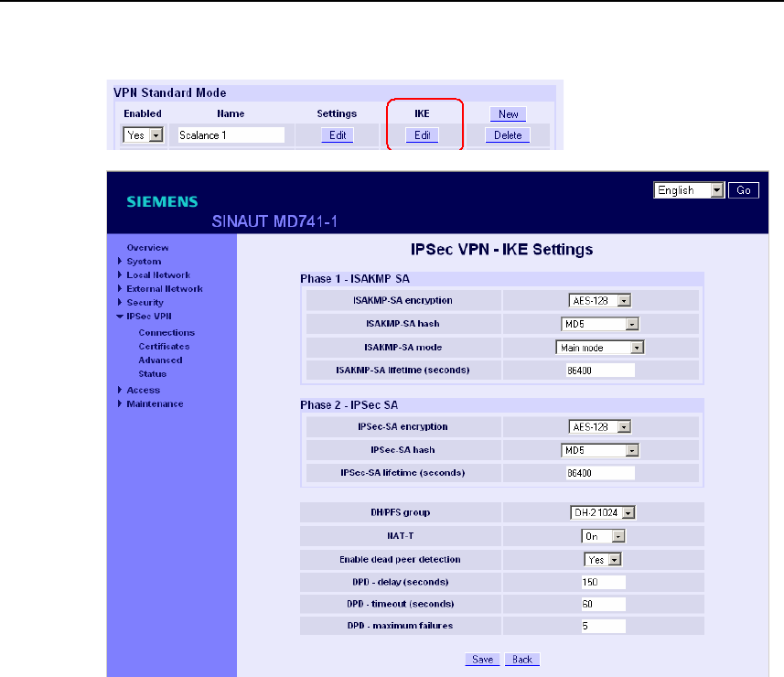Select the External Network sidebar label
Image resolution: width=784 pixels, height=677 pixels.
[x=165, y=288]
